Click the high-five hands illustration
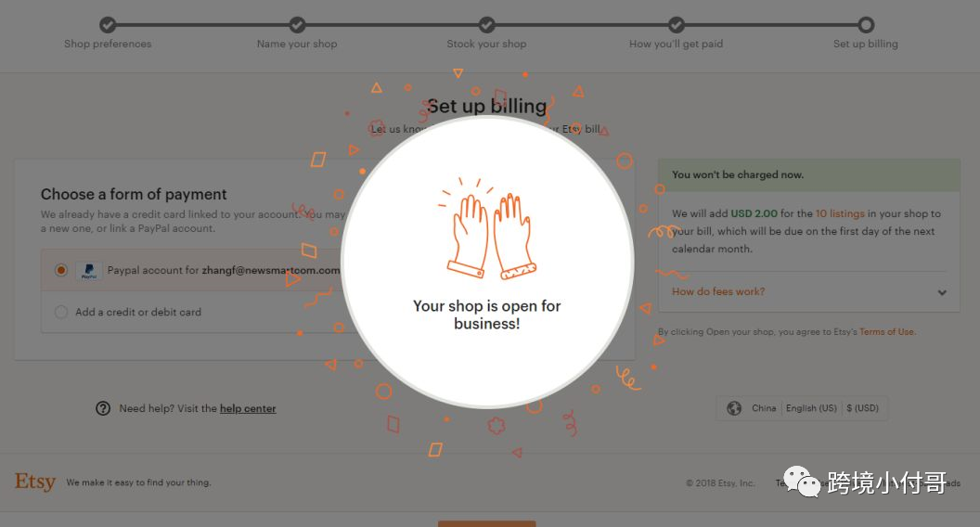The image size is (980, 527). pos(487,229)
